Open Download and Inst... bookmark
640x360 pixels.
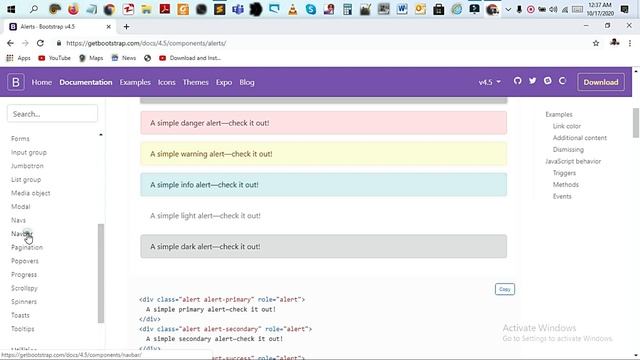tap(190, 58)
